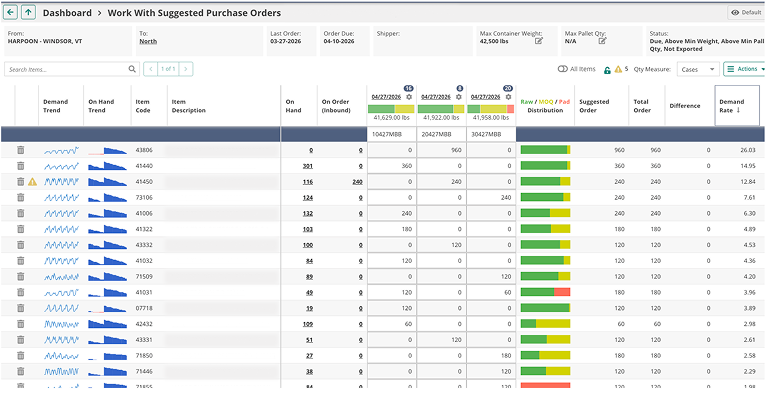
Task: Open 04/27/2026 date link with badge 20
Action: [485, 97]
